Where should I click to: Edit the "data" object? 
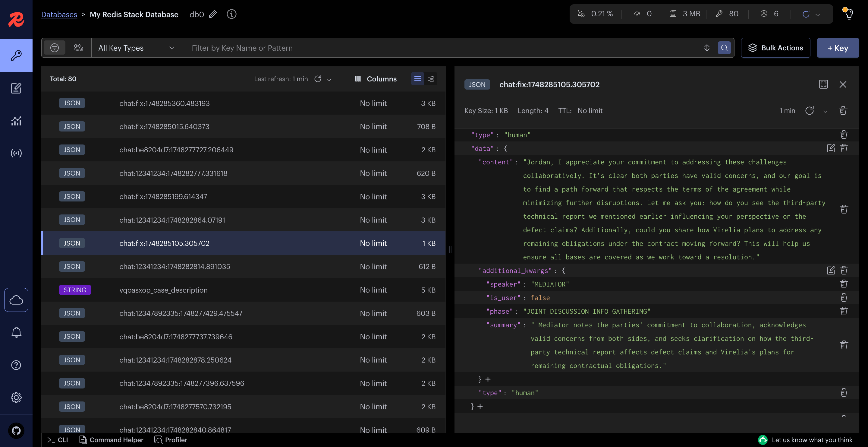pyautogui.click(x=831, y=148)
